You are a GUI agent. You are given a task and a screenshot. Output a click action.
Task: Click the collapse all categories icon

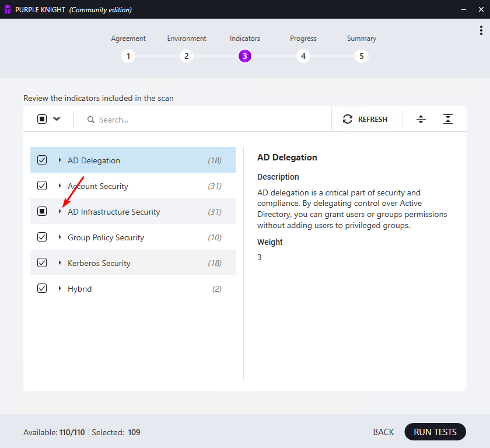(x=447, y=119)
